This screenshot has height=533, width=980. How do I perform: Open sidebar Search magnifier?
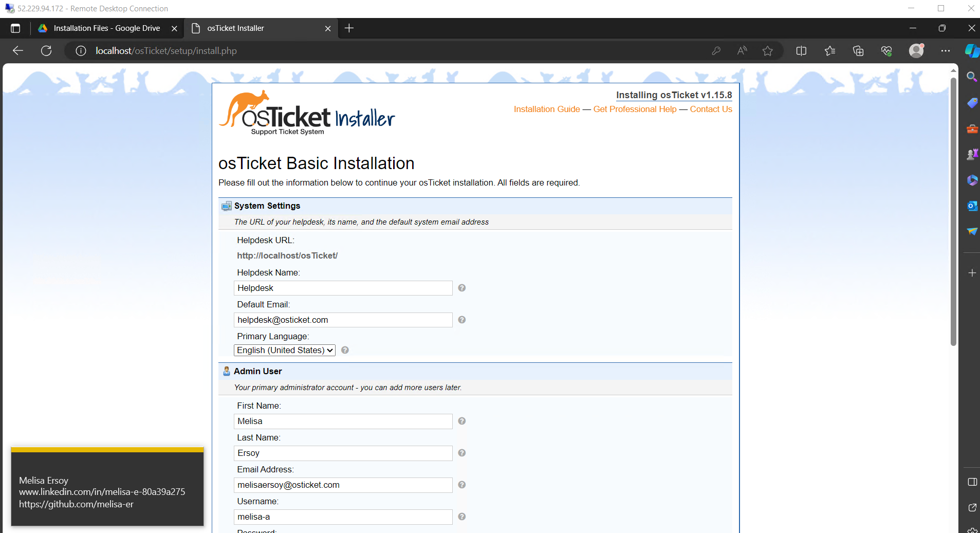click(972, 77)
